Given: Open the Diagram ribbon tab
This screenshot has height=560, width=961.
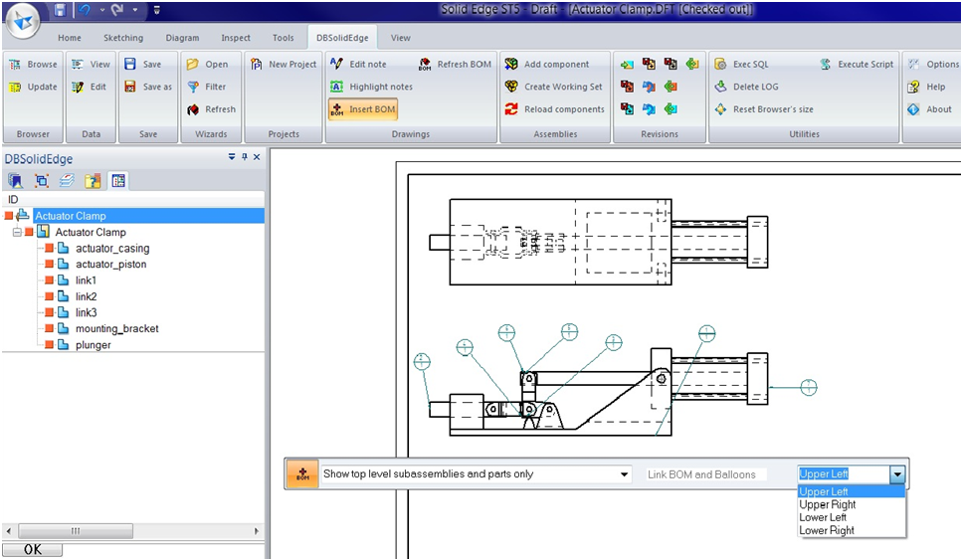Looking at the screenshot, I should [x=182, y=38].
